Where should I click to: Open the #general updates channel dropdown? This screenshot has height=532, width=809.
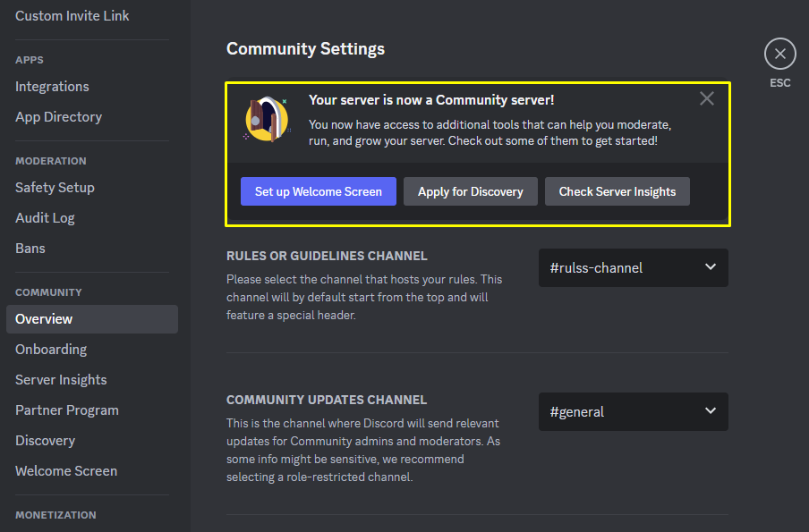tap(633, 411)
